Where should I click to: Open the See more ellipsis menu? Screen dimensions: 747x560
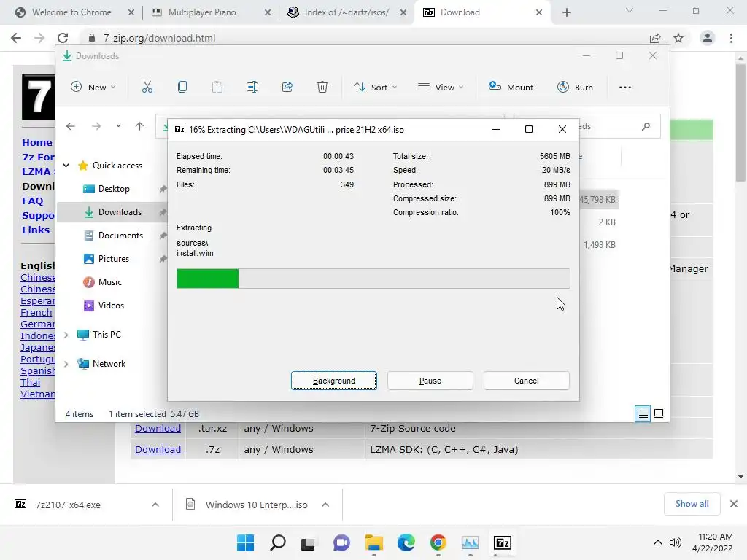[625, 87]
